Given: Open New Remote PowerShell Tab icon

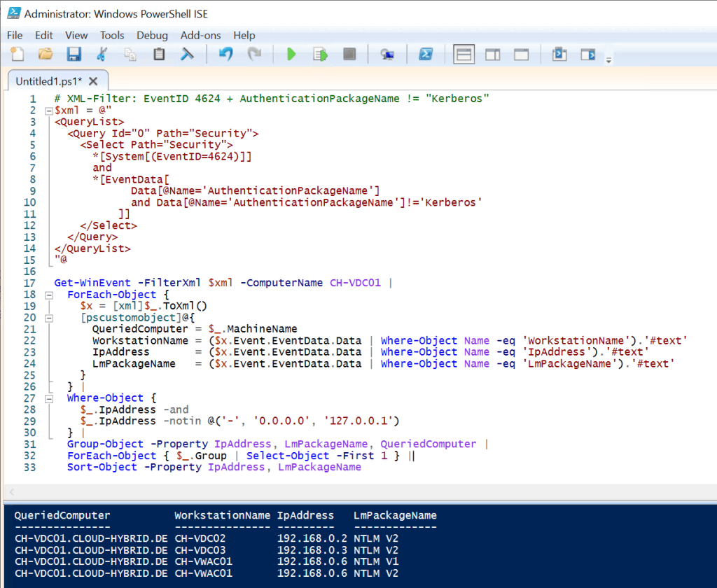Looking at the screenshot, I should (387, 55).
